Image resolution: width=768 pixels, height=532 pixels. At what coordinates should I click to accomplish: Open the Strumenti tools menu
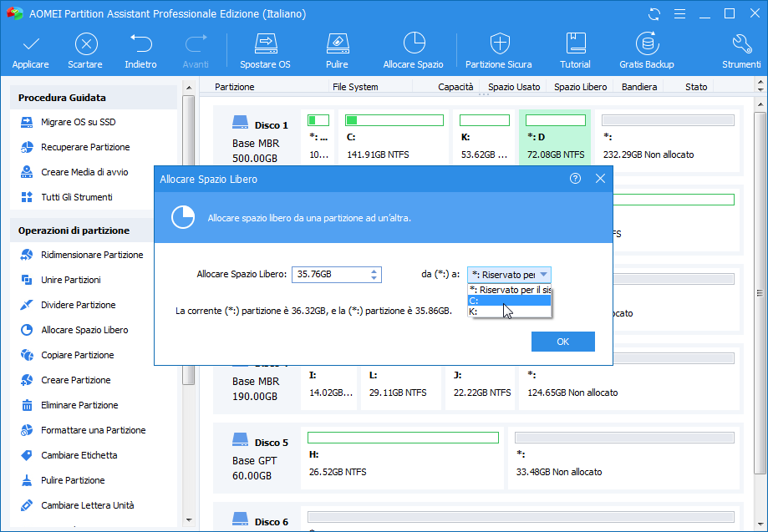[740, 51]
